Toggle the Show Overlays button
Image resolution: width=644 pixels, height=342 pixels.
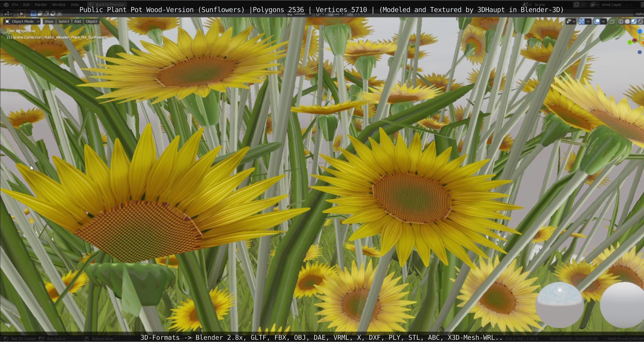click(597, 21)
